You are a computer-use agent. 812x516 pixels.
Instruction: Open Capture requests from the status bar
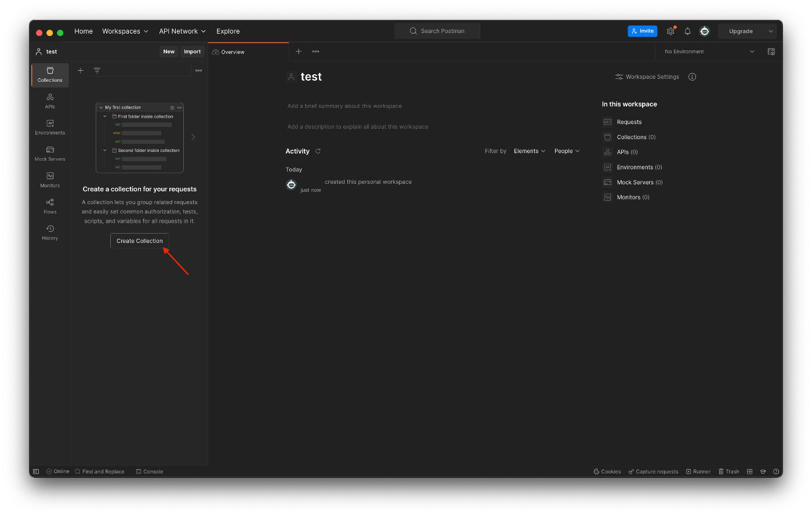tap(653, 471)
